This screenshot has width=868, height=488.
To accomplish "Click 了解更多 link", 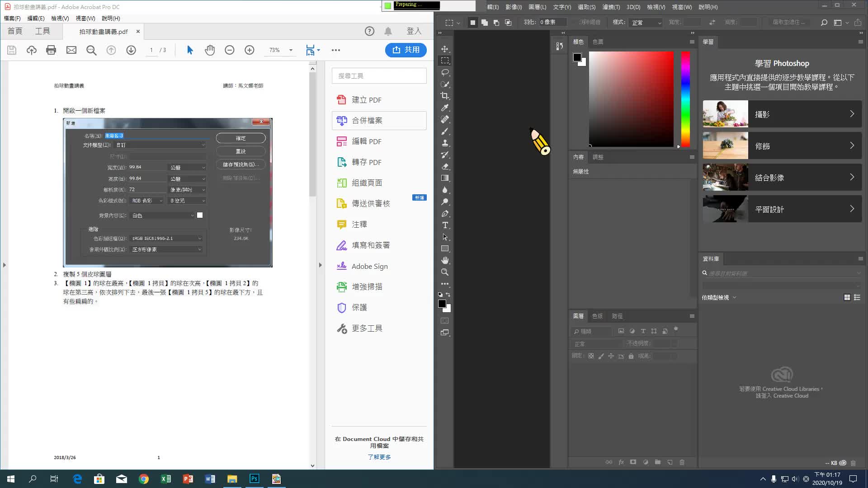I will [379, 457].
